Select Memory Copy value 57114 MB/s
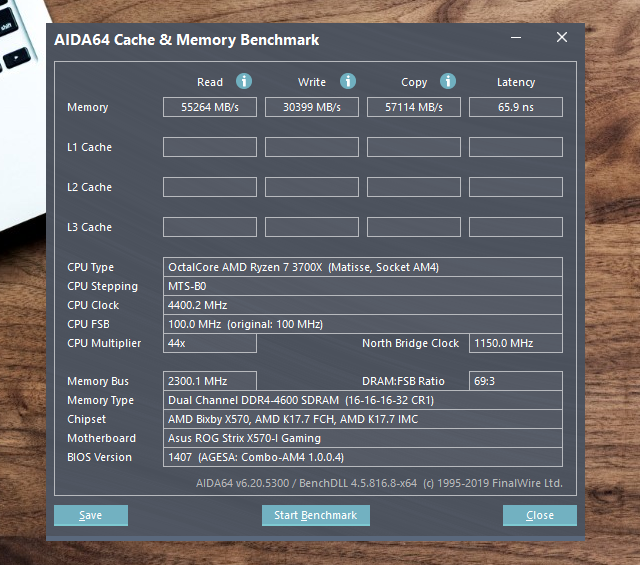This screenshot has height=565, width=640. tap(414, 107)
